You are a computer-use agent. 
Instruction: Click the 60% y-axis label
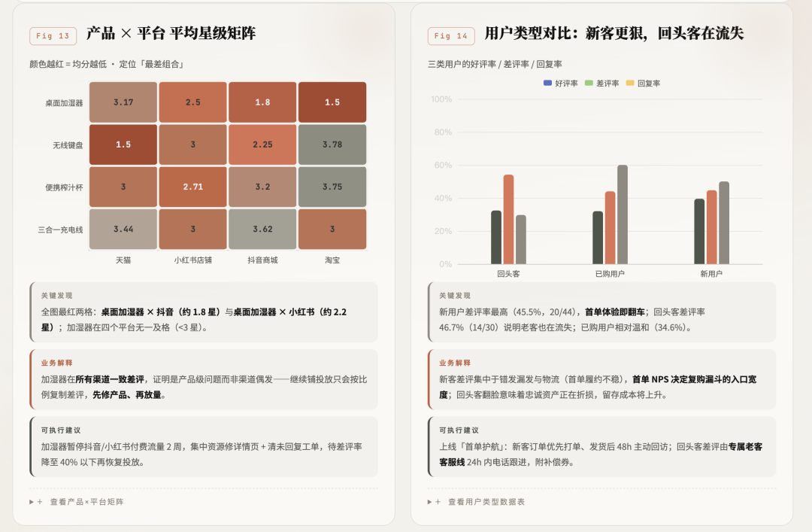point(444,165)
